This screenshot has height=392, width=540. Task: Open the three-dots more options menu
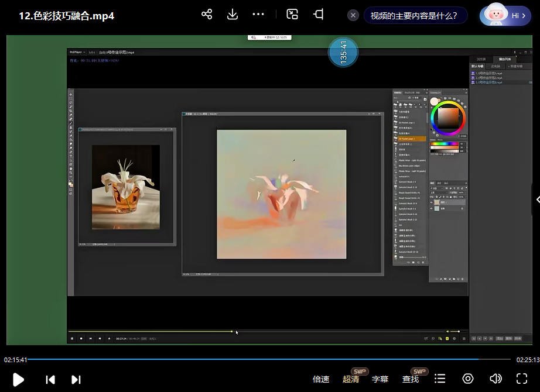(258, 15)
